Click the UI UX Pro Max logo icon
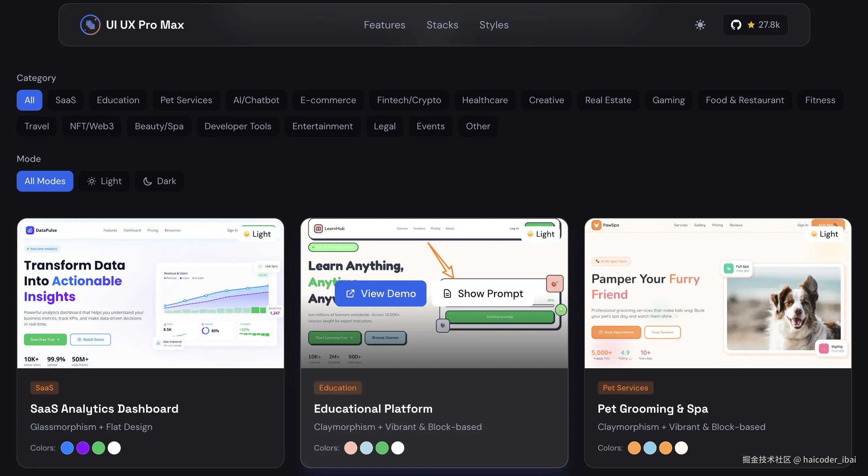The image size is (868, 476). (90, 24)
